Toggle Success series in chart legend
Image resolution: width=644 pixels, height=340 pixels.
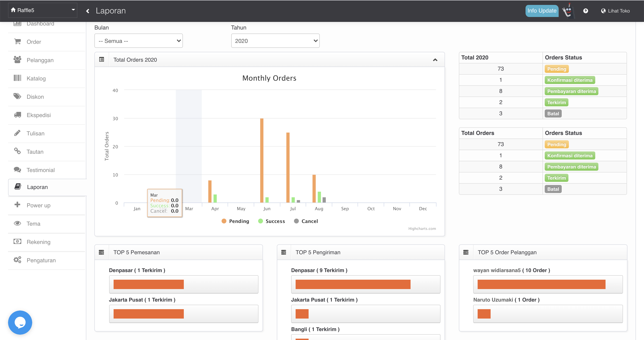point(271,221)
